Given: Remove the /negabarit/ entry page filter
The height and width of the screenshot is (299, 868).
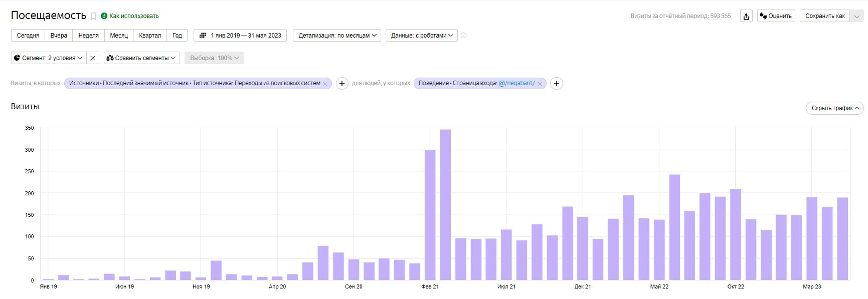Looking at the screenshot, I should click(x=540, y=84).
